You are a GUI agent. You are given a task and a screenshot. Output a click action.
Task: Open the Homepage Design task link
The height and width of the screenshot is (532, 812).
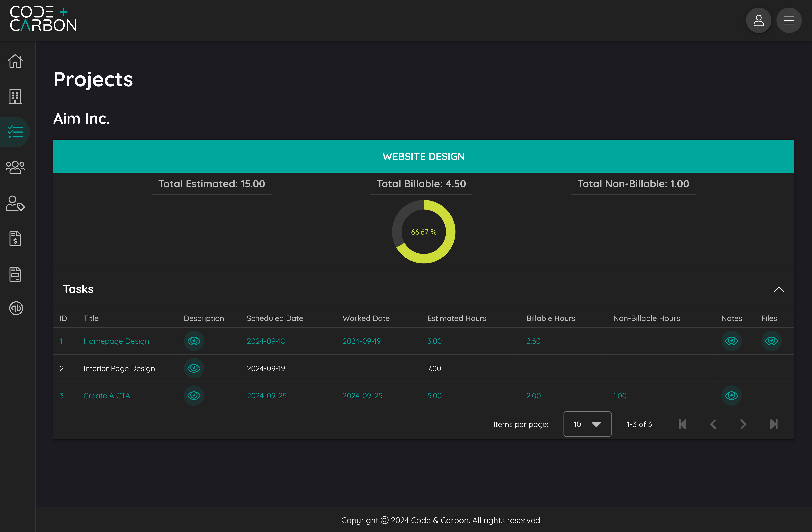116,341
